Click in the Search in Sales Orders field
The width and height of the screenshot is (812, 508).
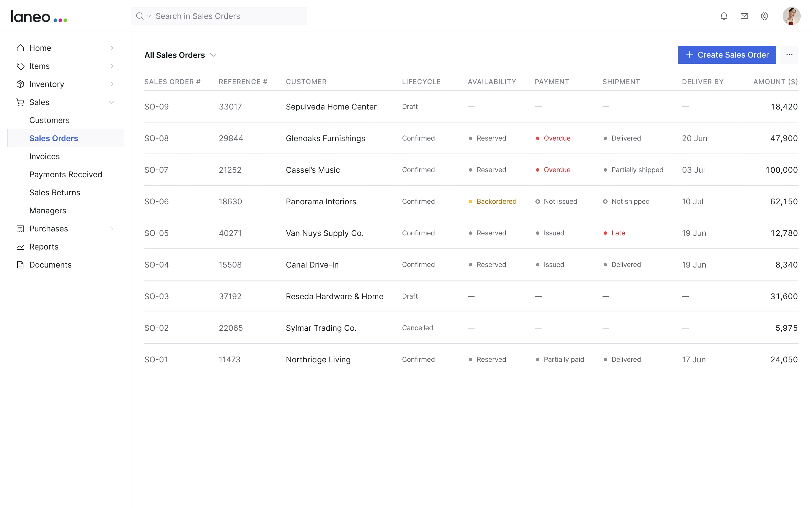[219, 16]
